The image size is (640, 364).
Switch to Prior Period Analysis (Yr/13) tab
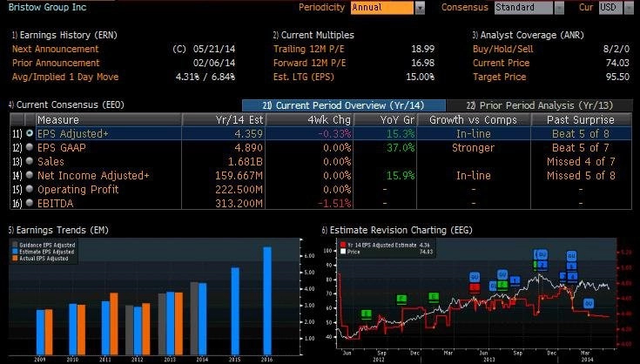click(x=540, y=105)
